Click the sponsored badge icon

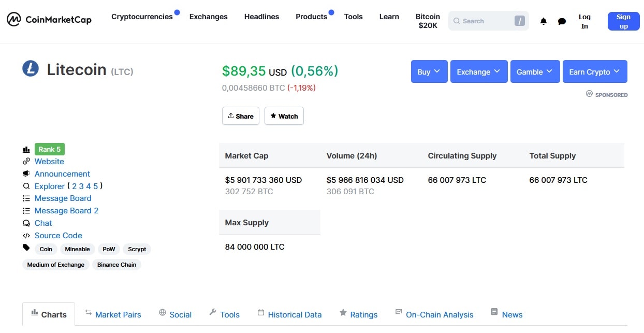(589, 94)
